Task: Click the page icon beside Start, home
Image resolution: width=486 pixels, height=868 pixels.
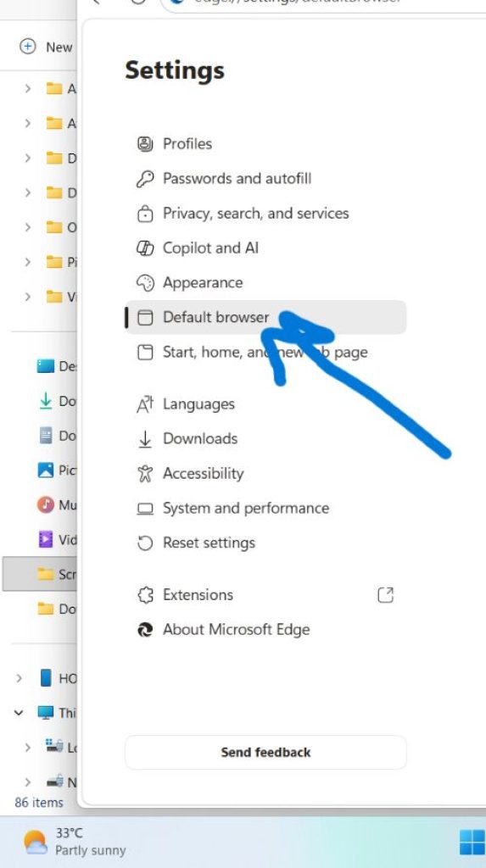Action: (x=145, y=352)
